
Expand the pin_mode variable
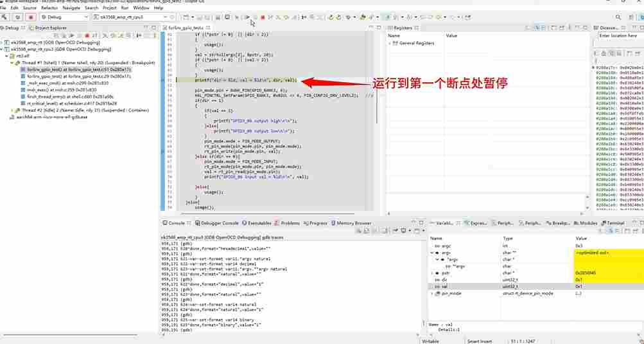pyautogui.click(x=432, y=294)
